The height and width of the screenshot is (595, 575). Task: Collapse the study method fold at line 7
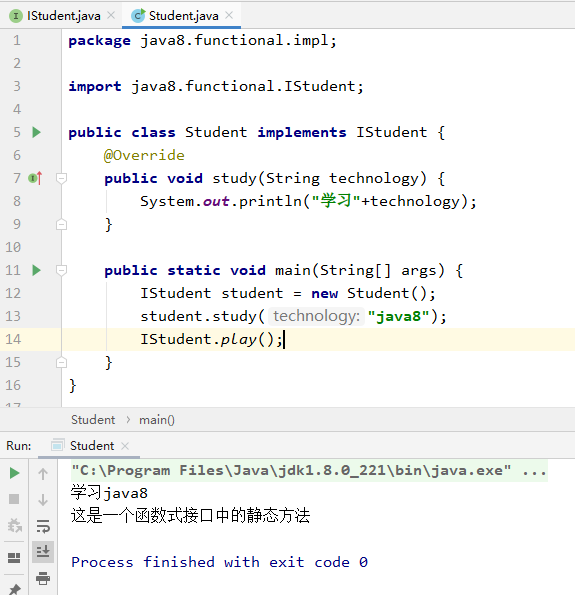point(61,178)
